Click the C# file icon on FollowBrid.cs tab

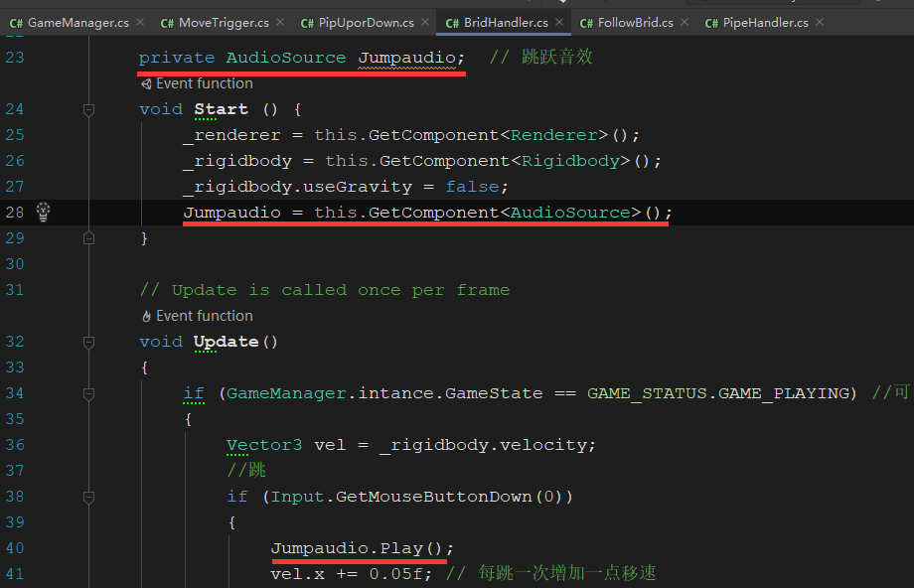pos(586,23)
